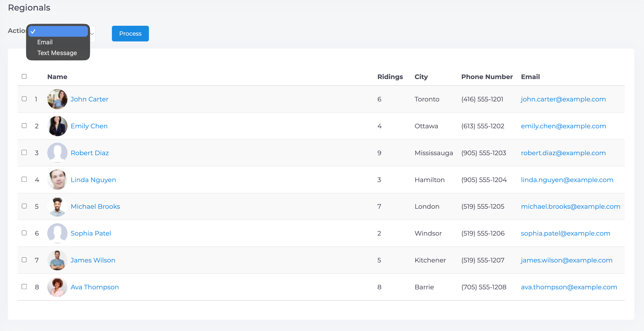The height and width of the screenshot is (331, 644).
Task: Click the Hamilton city cell
Action: 429,180
